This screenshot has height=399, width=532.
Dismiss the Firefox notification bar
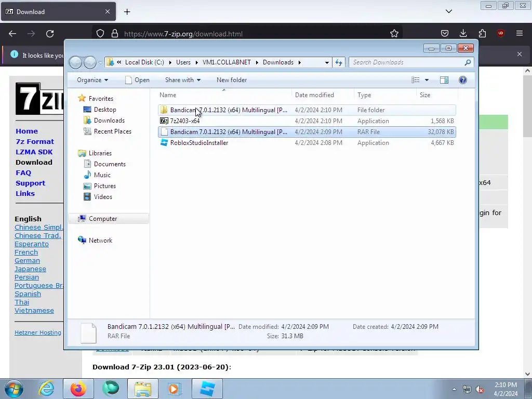(520, 54)
